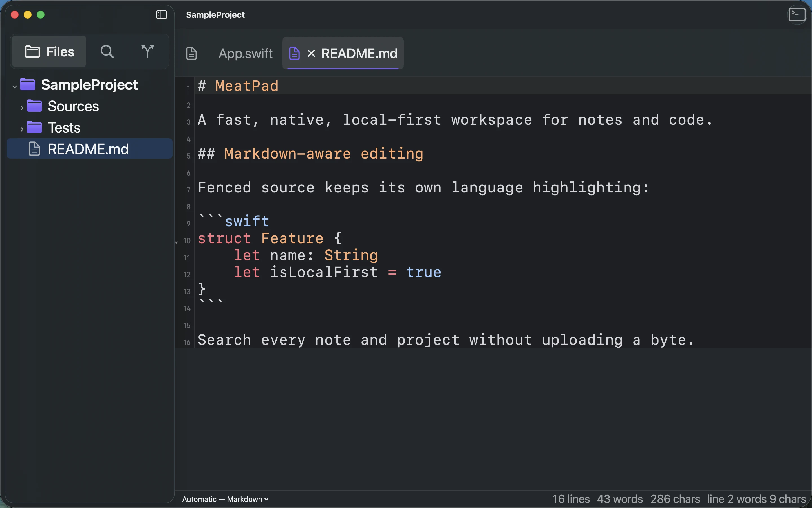
Task: Click the A fast, native line
Action: pos(455,120)
